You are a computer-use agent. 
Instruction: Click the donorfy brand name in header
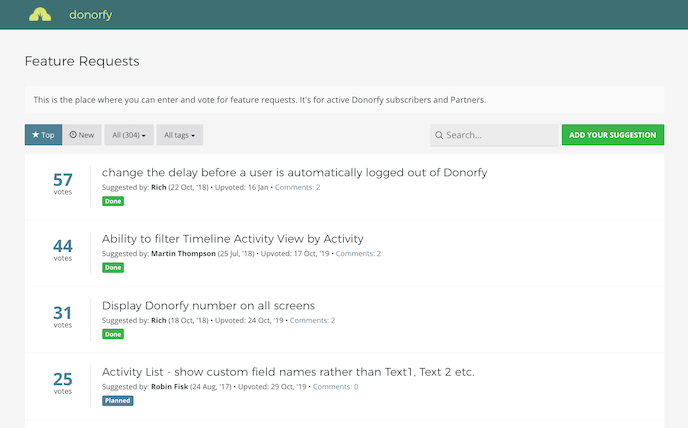91,15
